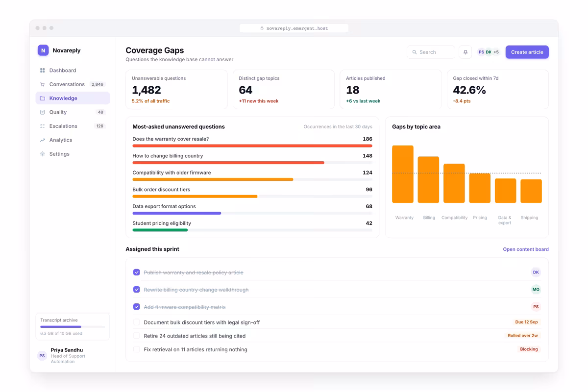This screenshot has width=588, height=392.
Task: Click "Compatibility with older firmware" question
Action: point(171,172)
